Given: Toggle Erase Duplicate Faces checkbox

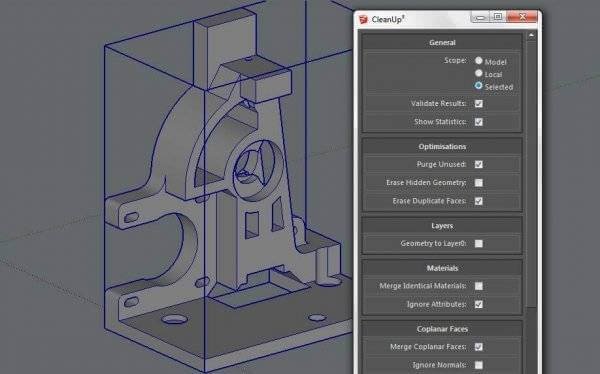Looking at the screenshot, I should 479,201.
